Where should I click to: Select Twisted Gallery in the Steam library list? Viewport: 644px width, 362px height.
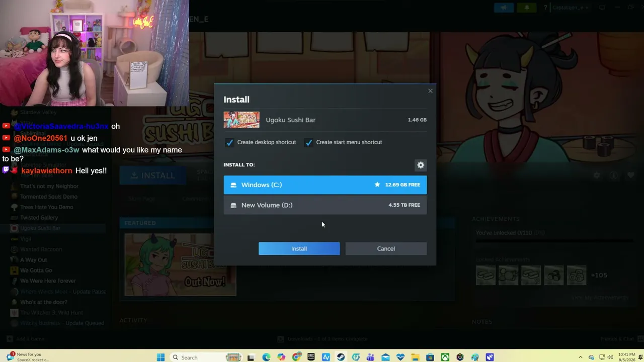tap(39, 218)
